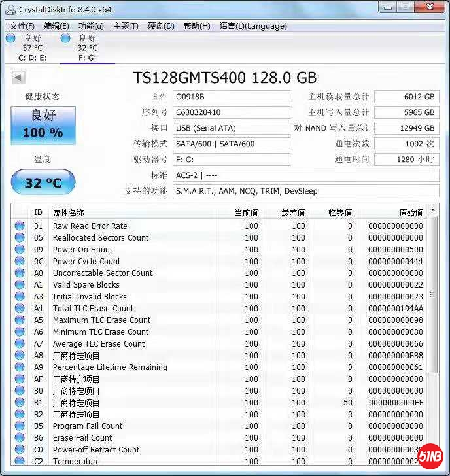
Task: Select the F: G: disk status icon
Action: coord(65,39)
